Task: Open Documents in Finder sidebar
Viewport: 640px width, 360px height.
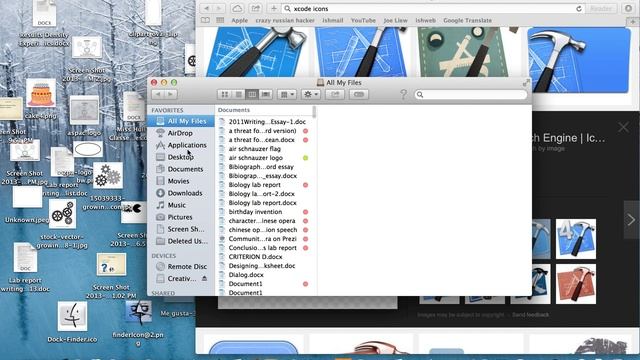Action: coord(179,169)
